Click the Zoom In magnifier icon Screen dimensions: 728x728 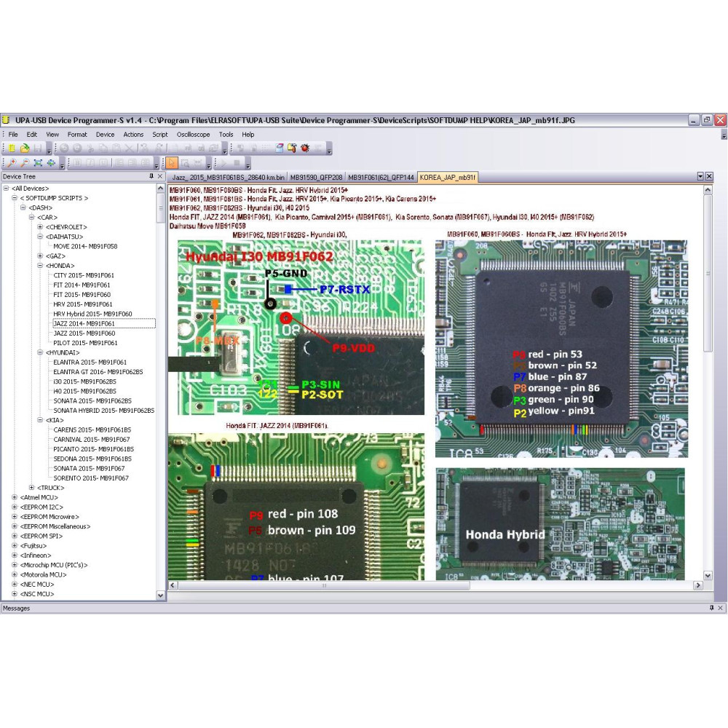12,162
